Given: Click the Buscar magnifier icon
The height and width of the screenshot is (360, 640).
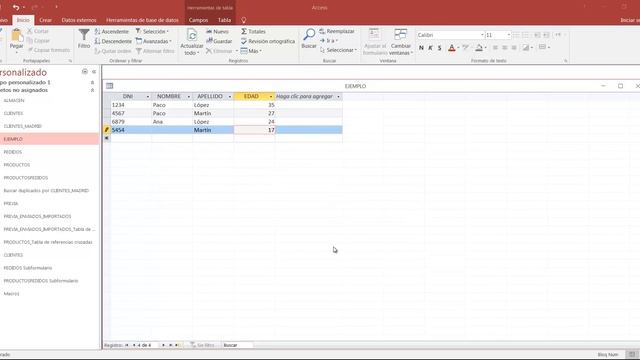Looking at the screenshot, I should click(309, 35).
